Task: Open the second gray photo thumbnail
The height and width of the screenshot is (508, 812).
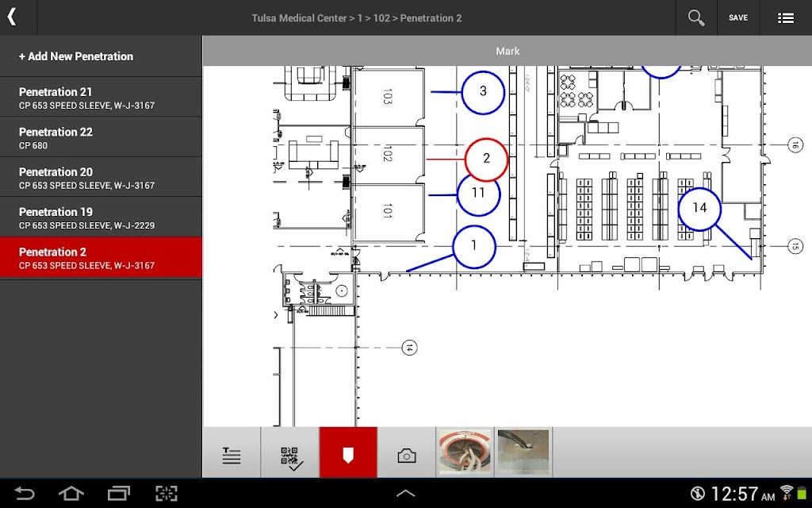Action: (523, 452)
